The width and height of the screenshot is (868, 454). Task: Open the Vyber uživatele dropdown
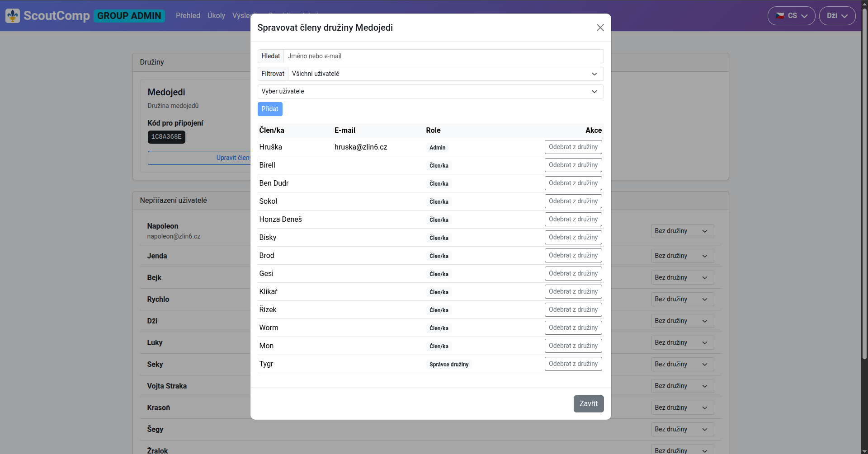(430, 91)
